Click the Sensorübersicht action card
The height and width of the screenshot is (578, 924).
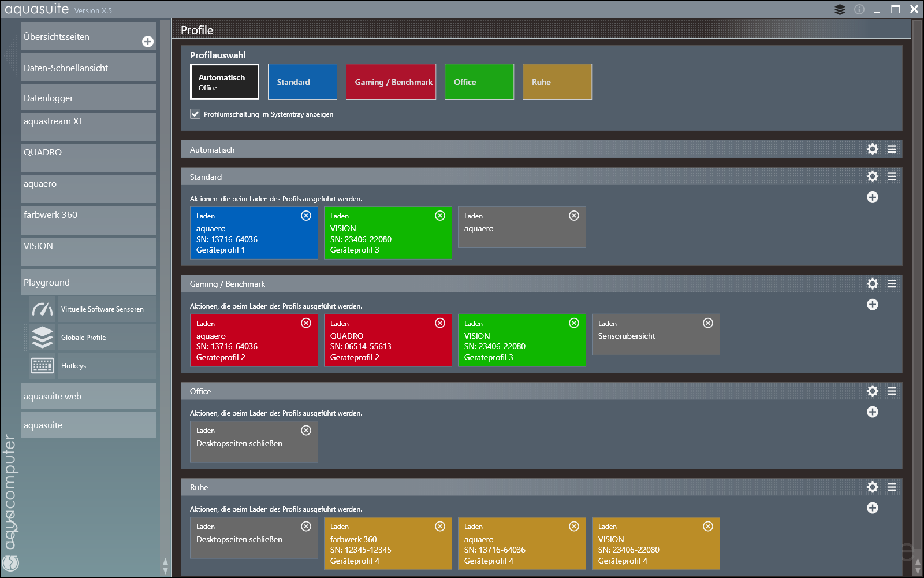656,335
